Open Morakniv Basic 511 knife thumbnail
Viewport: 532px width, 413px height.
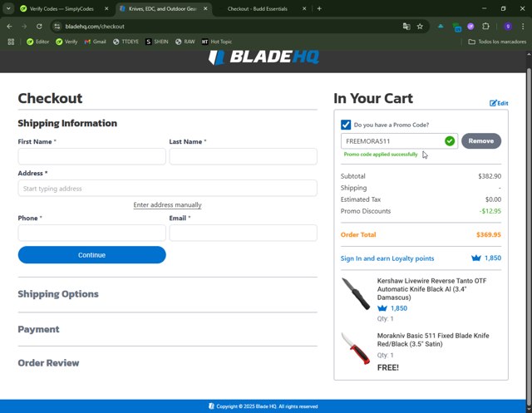point(356,349)
